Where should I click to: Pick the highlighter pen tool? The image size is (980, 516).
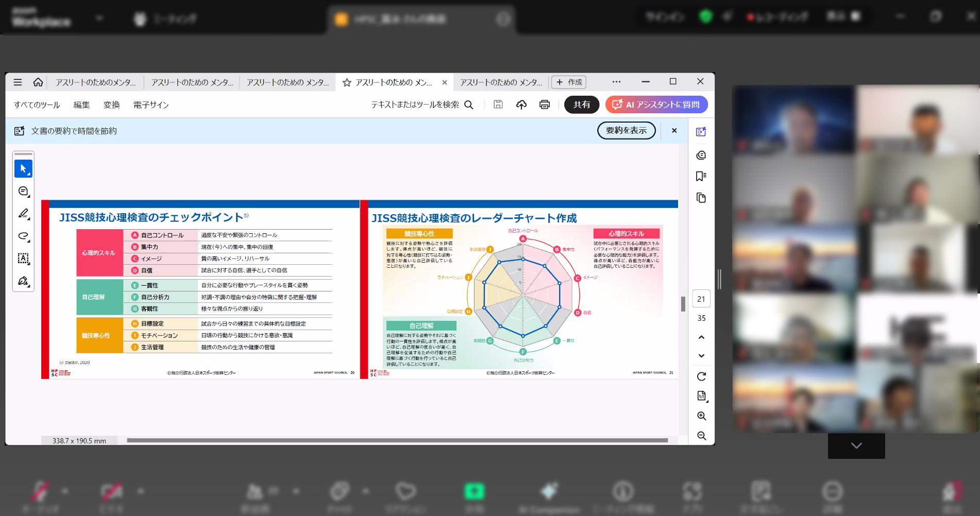23,214
